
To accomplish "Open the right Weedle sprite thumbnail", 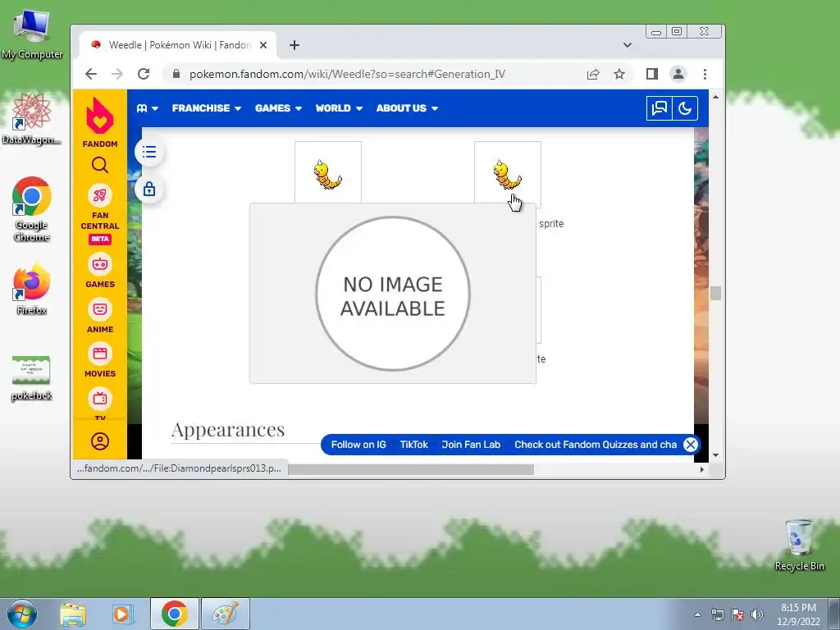I will coord(507,175).
